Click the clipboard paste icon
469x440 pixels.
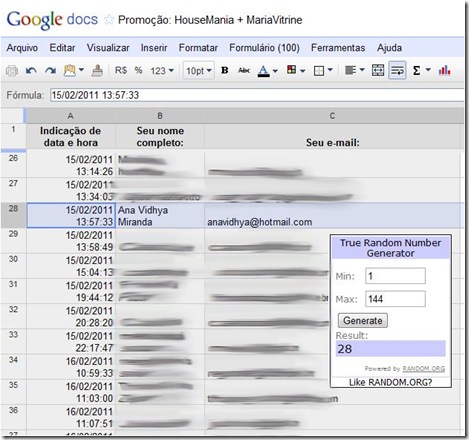pyautogui.click(x=70, y=71)
